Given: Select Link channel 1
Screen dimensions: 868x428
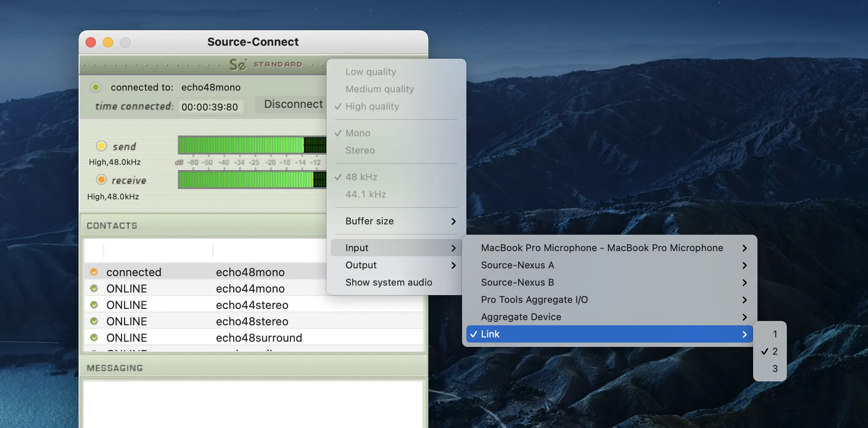Looking at the screenshot, I should [x=770, y=334].
